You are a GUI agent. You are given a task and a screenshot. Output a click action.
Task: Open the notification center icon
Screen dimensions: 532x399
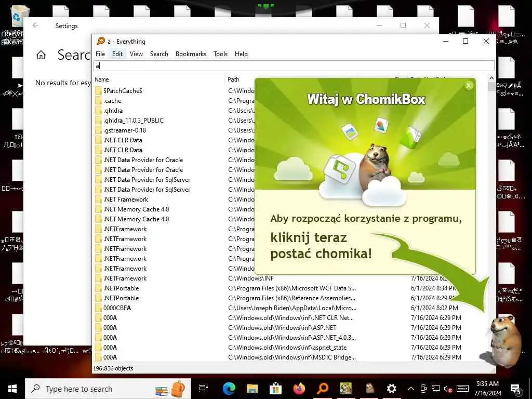(516, 389)
